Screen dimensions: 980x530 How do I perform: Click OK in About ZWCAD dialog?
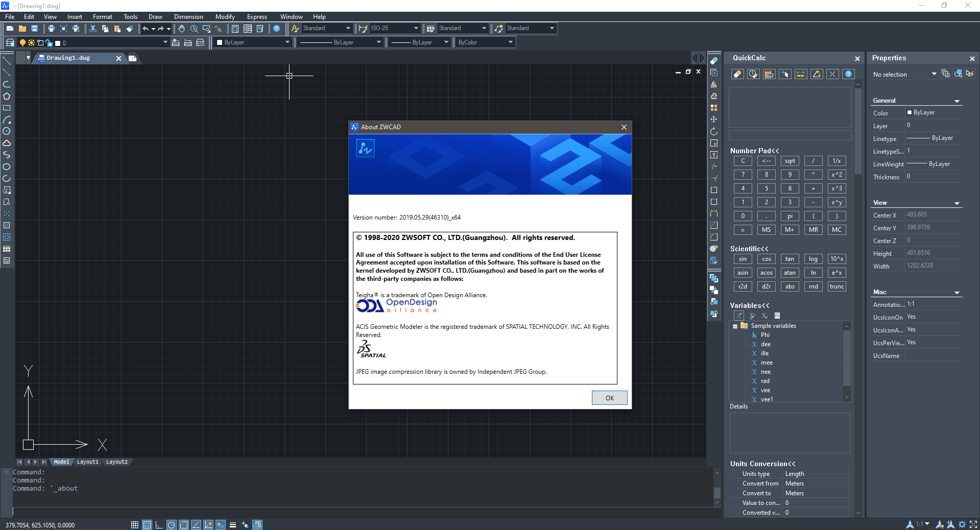(x=609, y=398)
